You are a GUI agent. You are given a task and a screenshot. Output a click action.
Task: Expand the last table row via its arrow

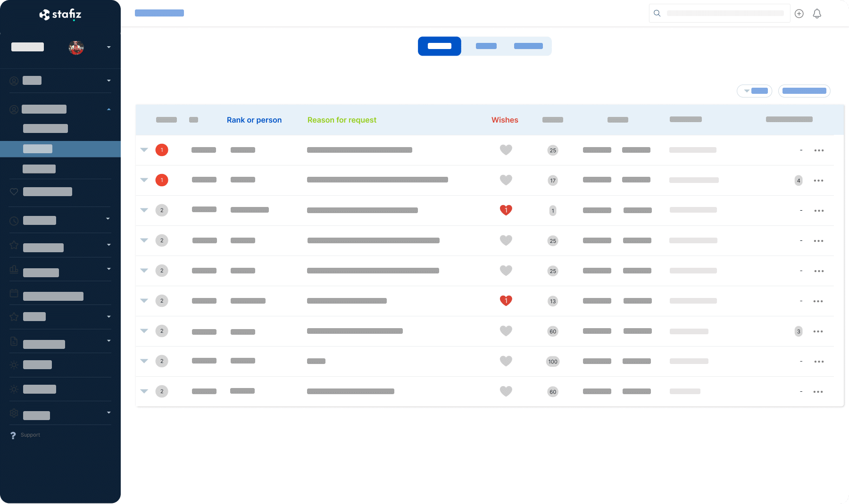pyautogui.click(x=144, y=391)
